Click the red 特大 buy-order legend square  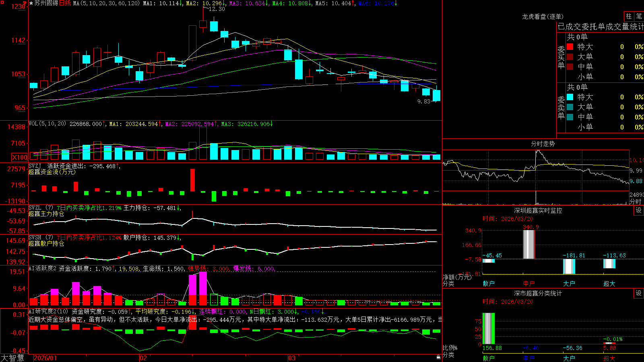click(570, 47)
